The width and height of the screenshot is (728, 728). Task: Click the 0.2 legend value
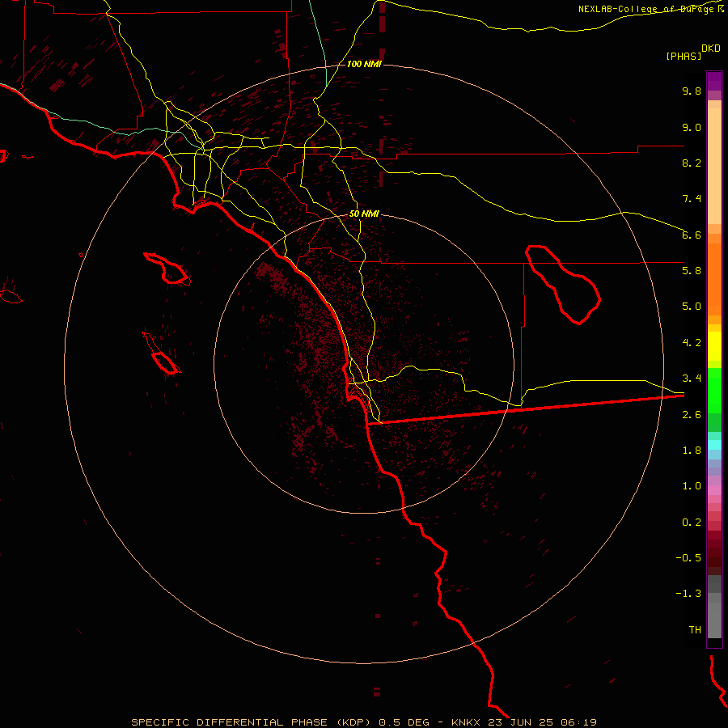692,523
